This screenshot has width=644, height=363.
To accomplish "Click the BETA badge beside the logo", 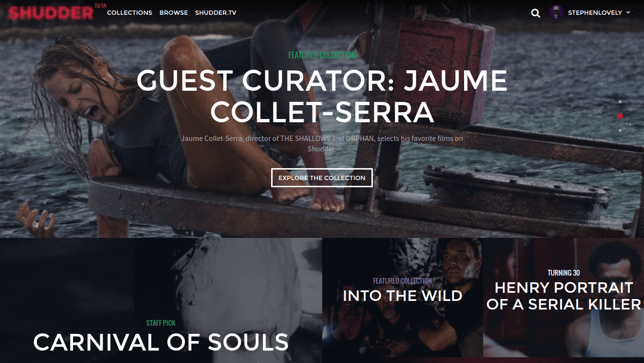I will (x=100, y=6).
